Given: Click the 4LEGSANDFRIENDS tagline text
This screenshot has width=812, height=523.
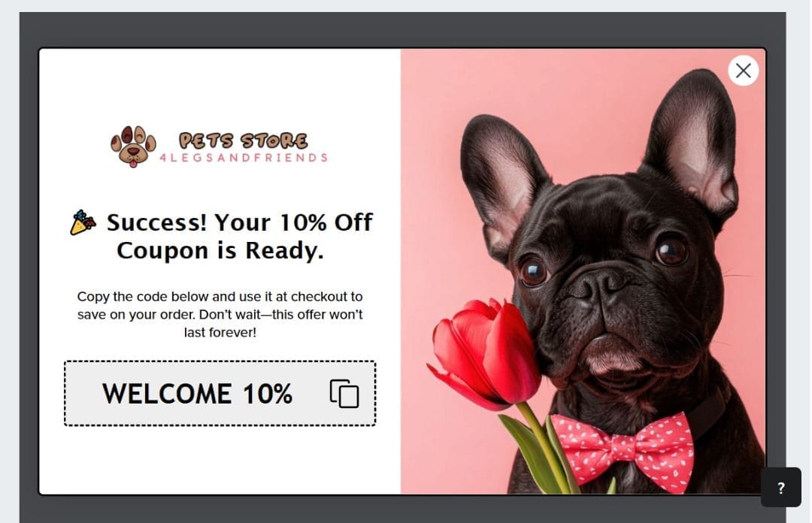Looking at the screenshot, I should [244, 158].
